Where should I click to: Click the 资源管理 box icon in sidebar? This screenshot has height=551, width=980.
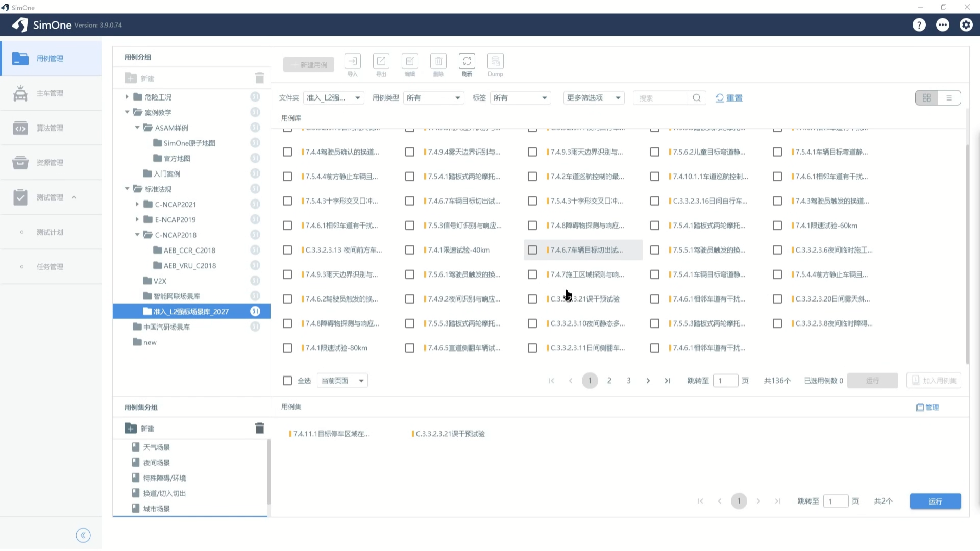[20, 163]
